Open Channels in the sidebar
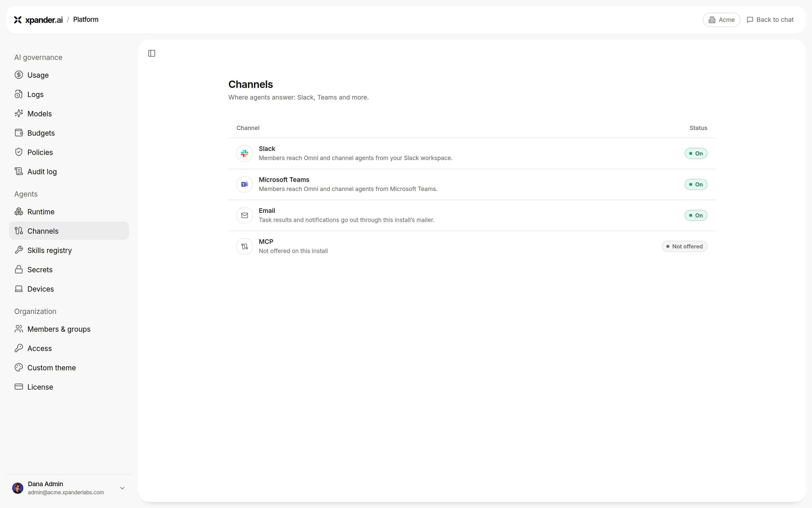 click(x=69, y=231)
